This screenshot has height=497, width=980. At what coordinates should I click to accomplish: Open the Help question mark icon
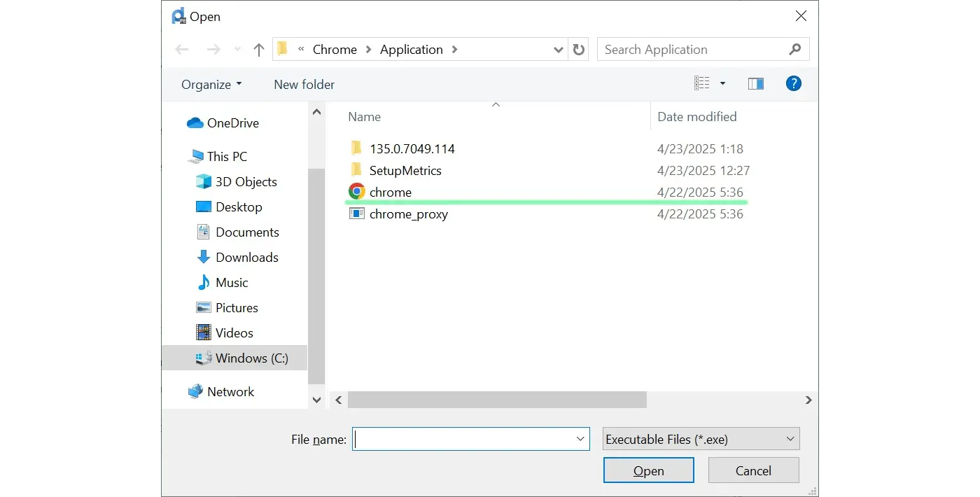pyautogui.click(x=793, y=83)
